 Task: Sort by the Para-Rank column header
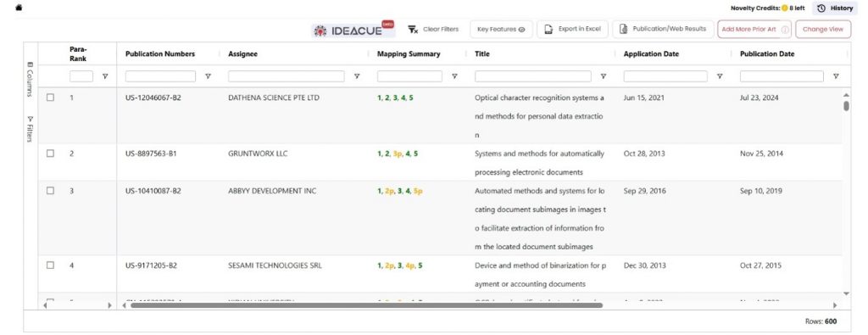coord(78,53)
